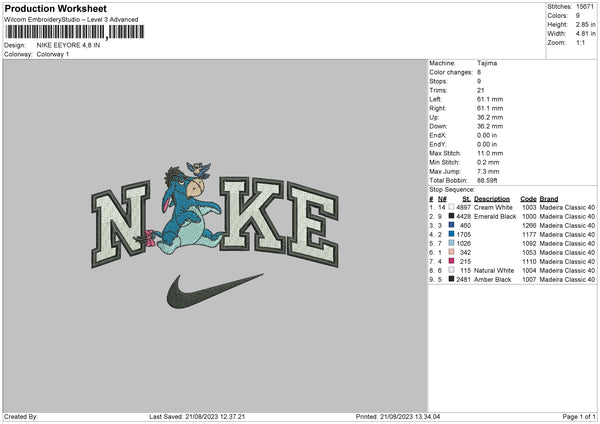
Task: Click the Zoom value 1:1
Action: (580, 42)
